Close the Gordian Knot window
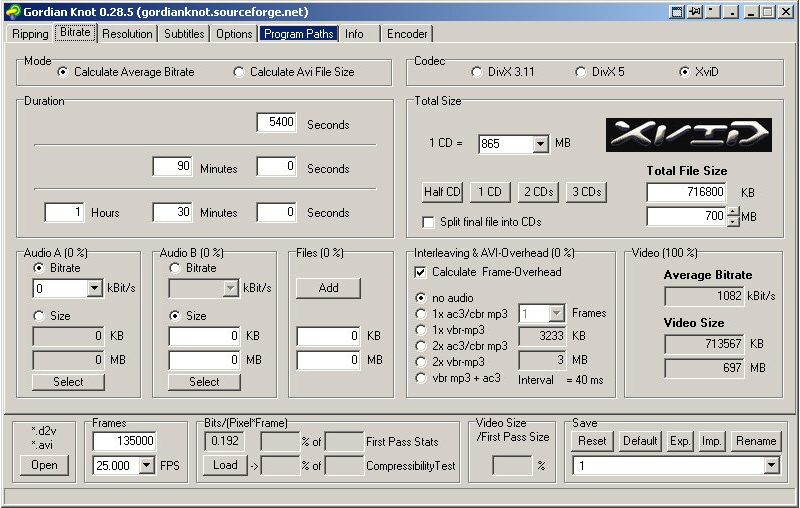The image size is (800, 508). [786, 12]
